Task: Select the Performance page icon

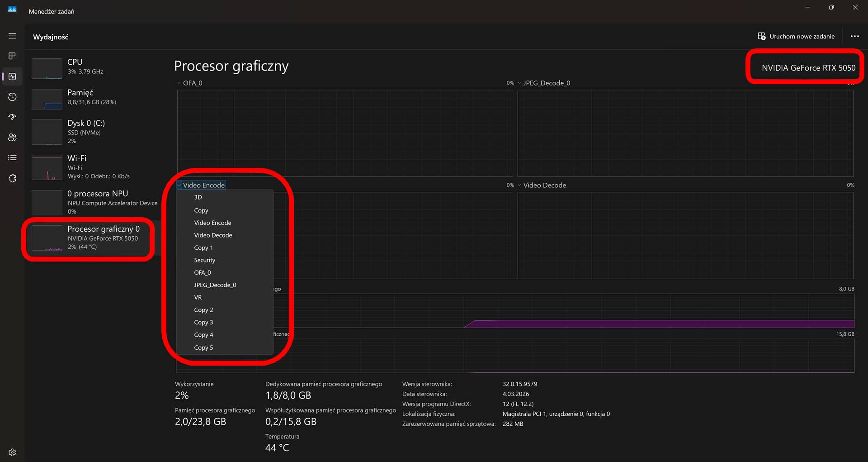Action: pos(12,76)
